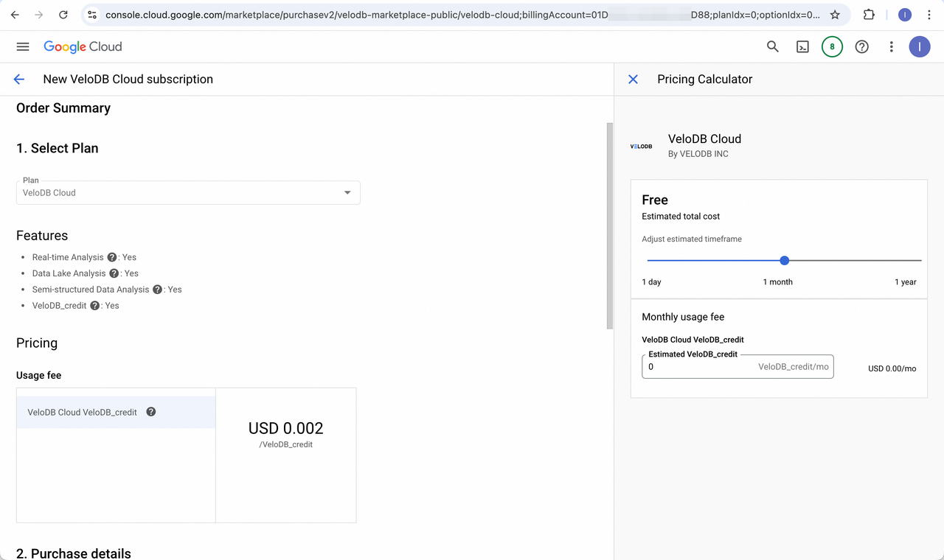Open the Google Cloud navigation hamburger menu
944x560 pixels.
point(22,46)
